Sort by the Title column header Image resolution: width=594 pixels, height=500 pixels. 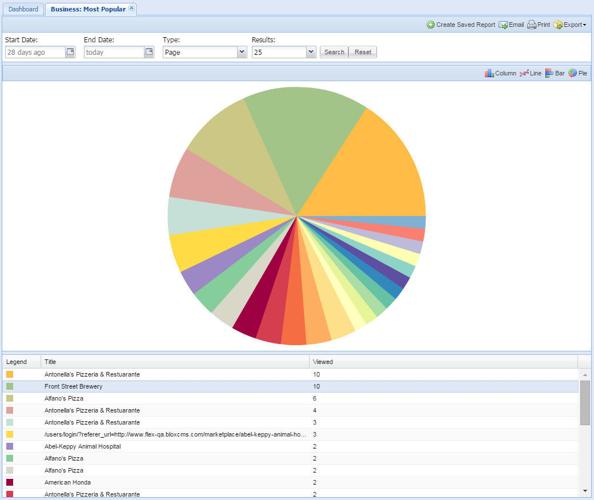tap(175, 362)
